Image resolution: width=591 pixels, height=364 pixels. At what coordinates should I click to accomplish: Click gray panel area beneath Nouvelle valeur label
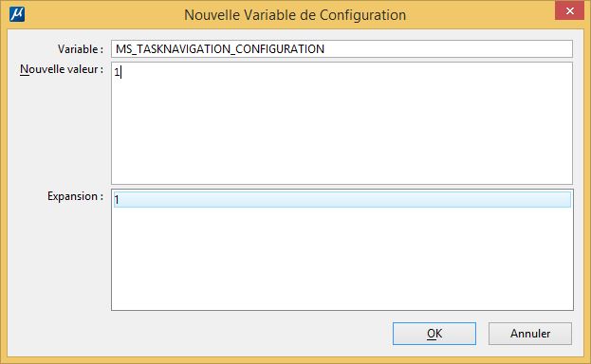click(x=59, y=132)
